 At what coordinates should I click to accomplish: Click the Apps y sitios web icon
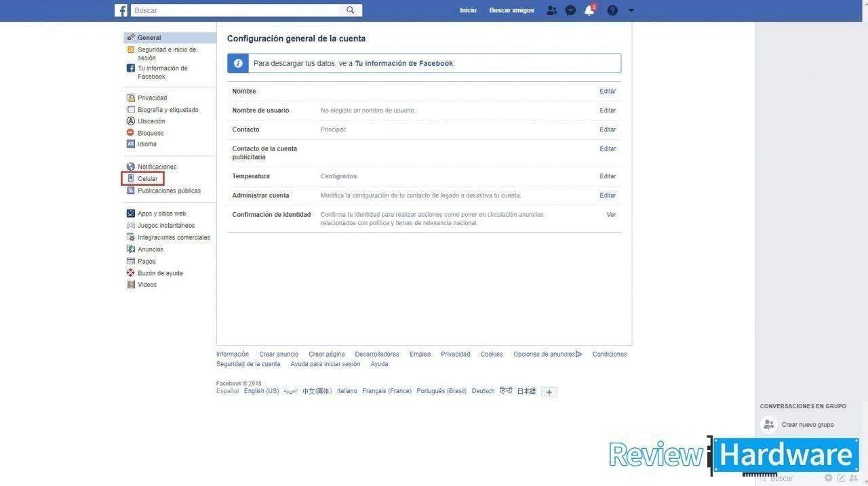point(131,214)
